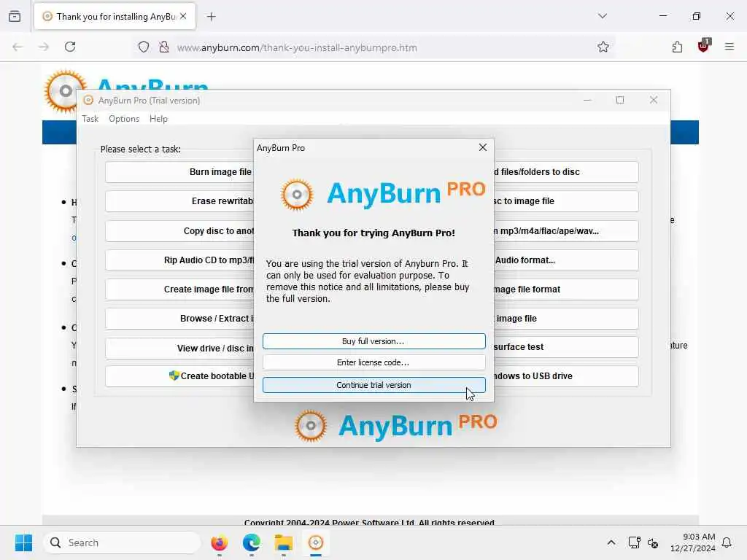Click Rip Audio CD to mp3 button
This screenshot has height=560, width=747.
pyautogui.click(x=179, y=260)
